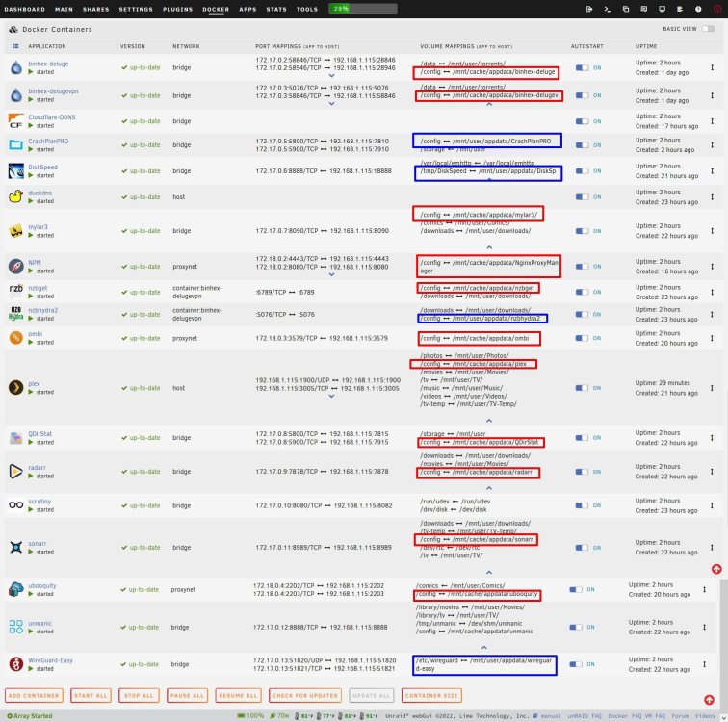728x722 pixels.
Task: Open the options menu dots for binhex-deluge
Action: (712, 67)
